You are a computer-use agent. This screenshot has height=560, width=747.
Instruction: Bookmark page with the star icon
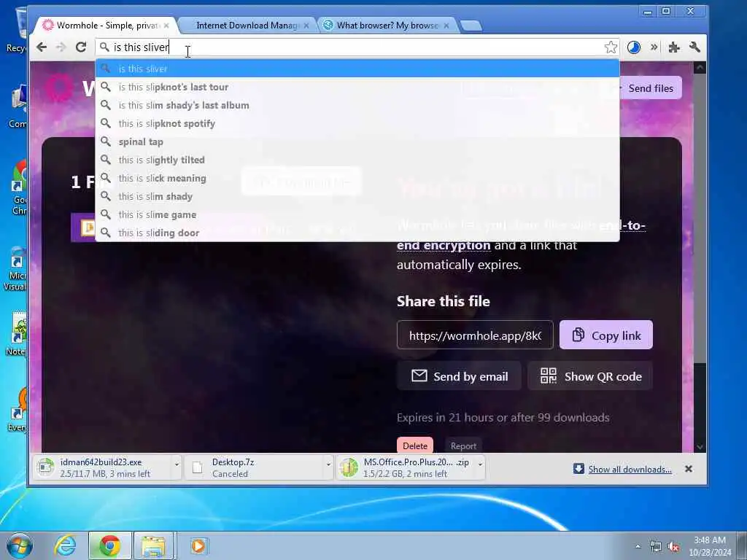point(611,47)
